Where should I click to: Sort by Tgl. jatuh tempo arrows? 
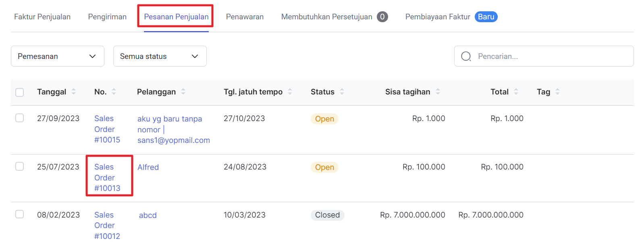click(x=290, y=92)
